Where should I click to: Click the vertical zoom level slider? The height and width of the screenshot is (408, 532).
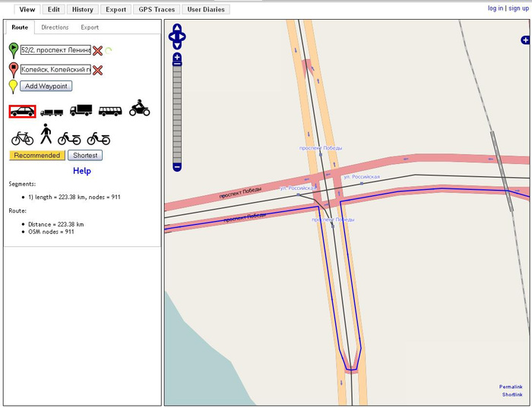click(x=177, y=114)
